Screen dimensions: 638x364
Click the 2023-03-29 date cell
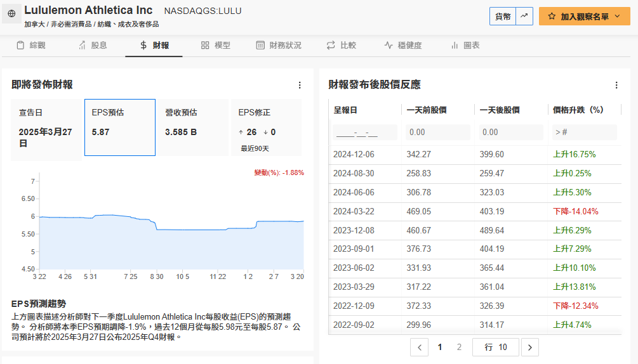pyautogui.click(x=354, y=287)
